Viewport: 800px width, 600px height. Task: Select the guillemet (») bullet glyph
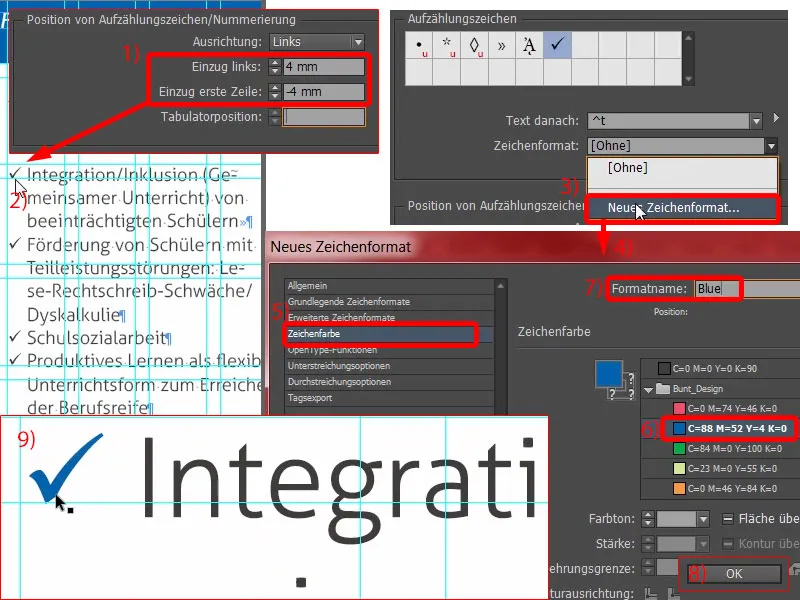tap(501, 46)
